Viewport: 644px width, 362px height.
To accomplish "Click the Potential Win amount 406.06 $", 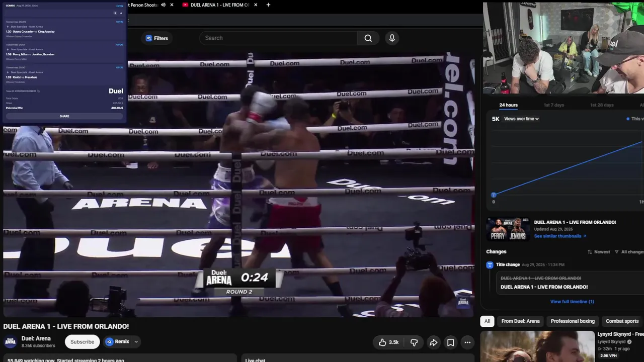I will (117, 108).
